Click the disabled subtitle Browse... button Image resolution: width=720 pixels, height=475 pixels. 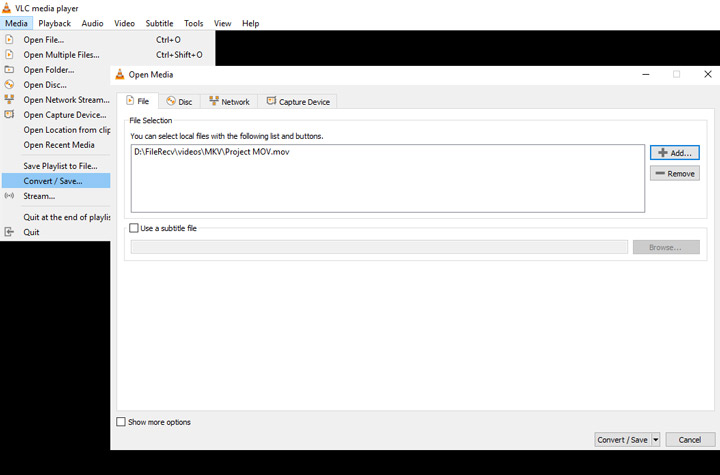[x=666, y=247]
